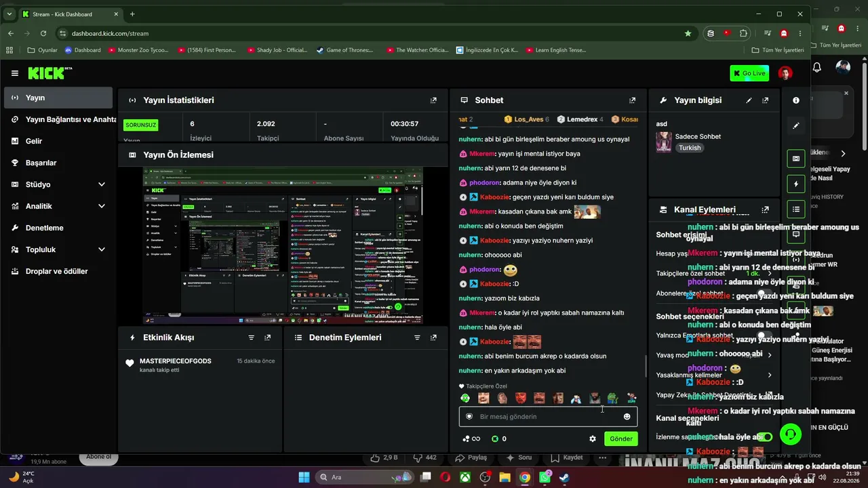The image size is (868, 488).
Task: Open Opera browser from the taskbar
Action: click(446, 477)
